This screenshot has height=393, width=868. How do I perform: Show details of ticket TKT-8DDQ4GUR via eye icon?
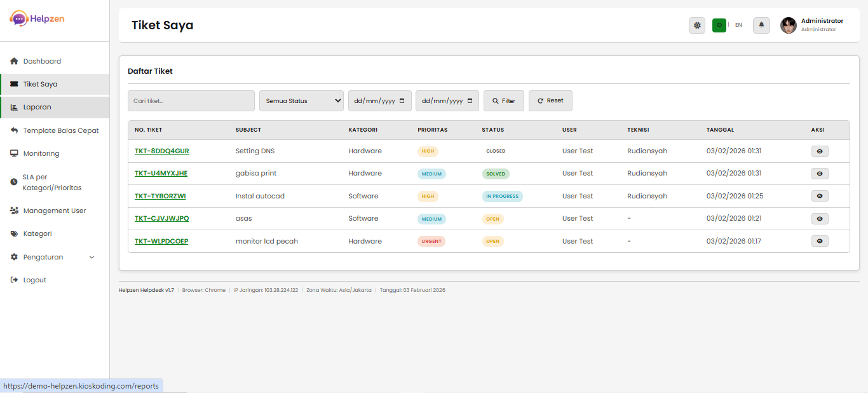[819, 151]
